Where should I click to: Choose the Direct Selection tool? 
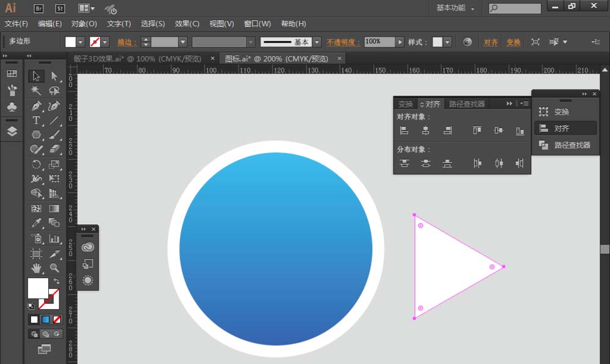point(54,76)
